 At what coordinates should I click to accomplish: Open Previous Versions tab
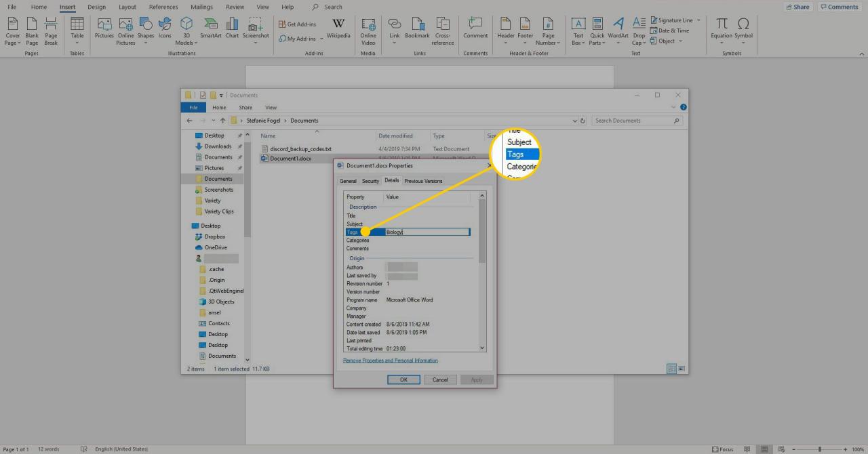point(423,181)
